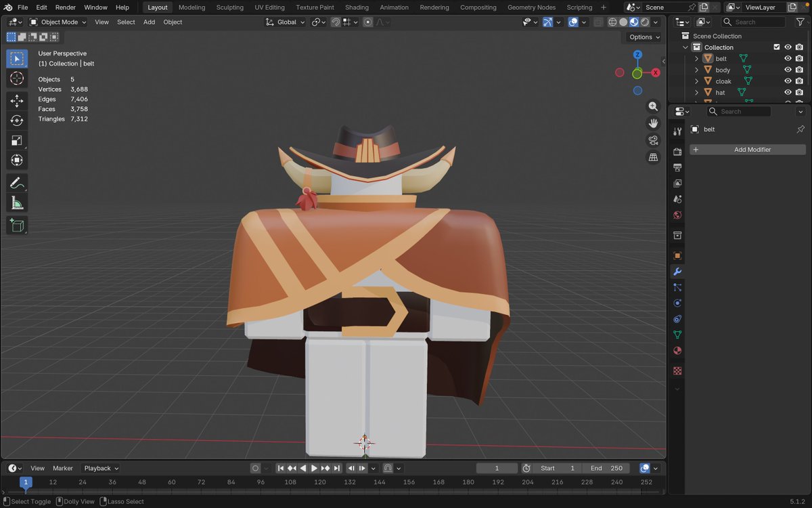Open Global transform orientation dropdown
Image resolution: width=812 pixels, height=508 pixels.
[x=285, y=22]
